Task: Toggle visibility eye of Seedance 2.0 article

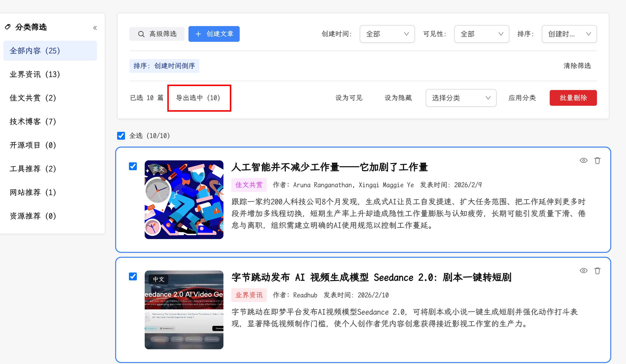Action: 583,271
